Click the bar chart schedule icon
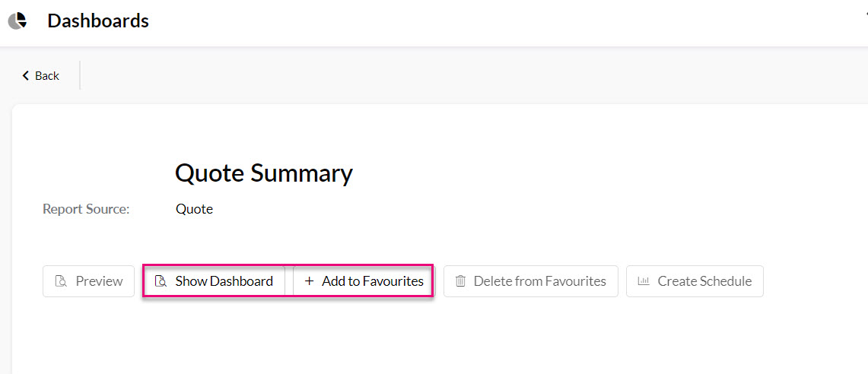Screen dimensions: 868x374 pos(644,281)
